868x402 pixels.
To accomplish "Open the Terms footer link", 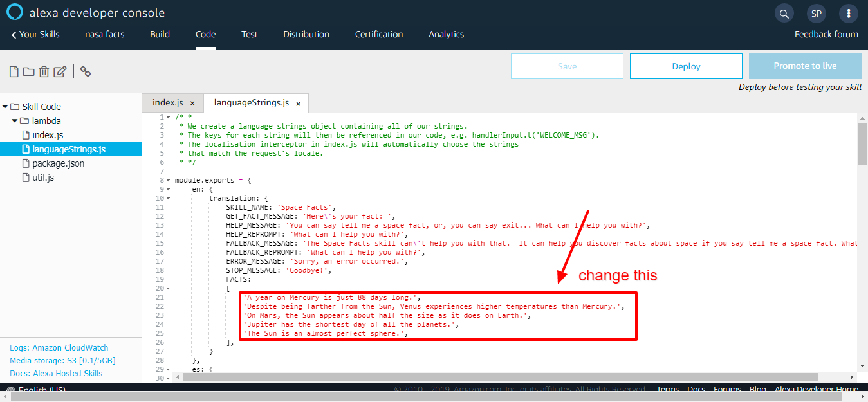I will pyautogui.click(x=668, y=389).
